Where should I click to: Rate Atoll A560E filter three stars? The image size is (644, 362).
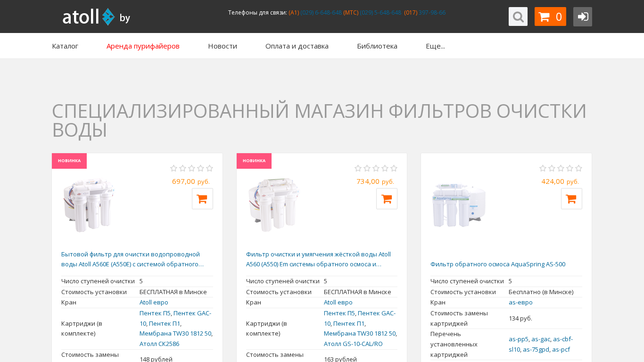click(191, 168)
